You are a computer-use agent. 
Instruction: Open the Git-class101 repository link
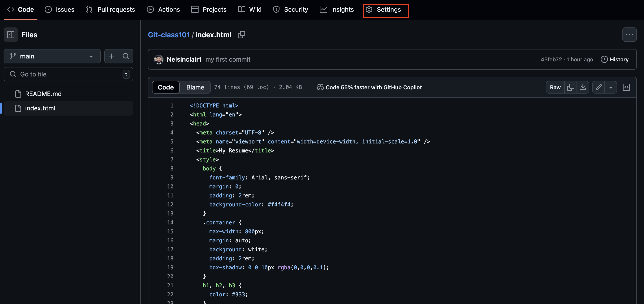169,34
